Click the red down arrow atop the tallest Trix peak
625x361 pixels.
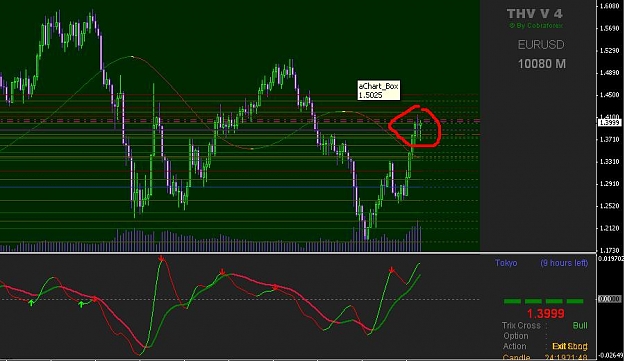point(161,259)
